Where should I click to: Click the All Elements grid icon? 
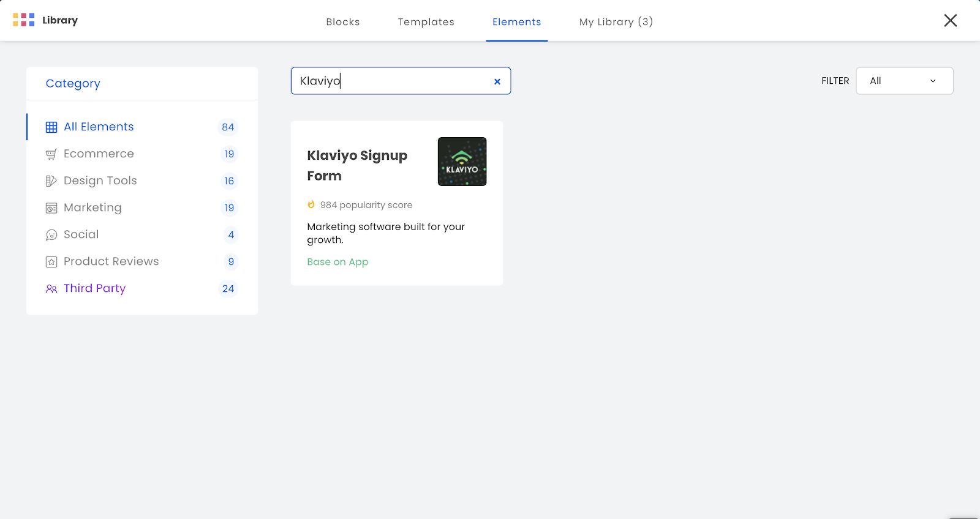pos(51,127)
